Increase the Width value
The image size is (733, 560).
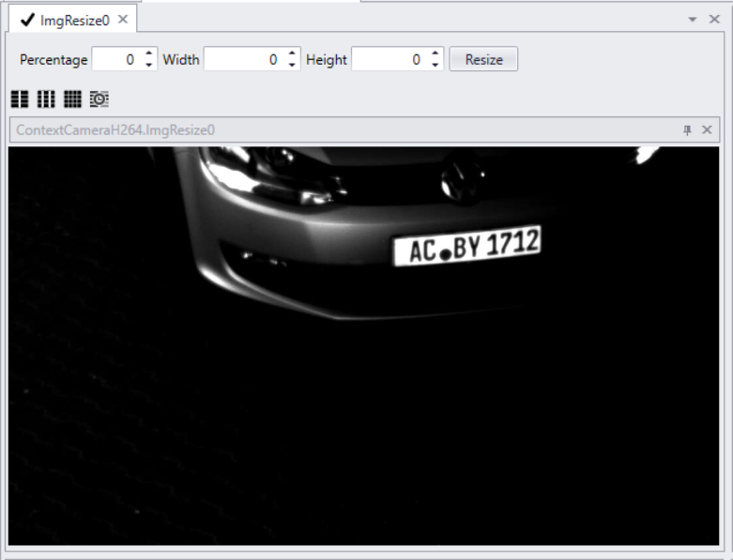(292, 53)
